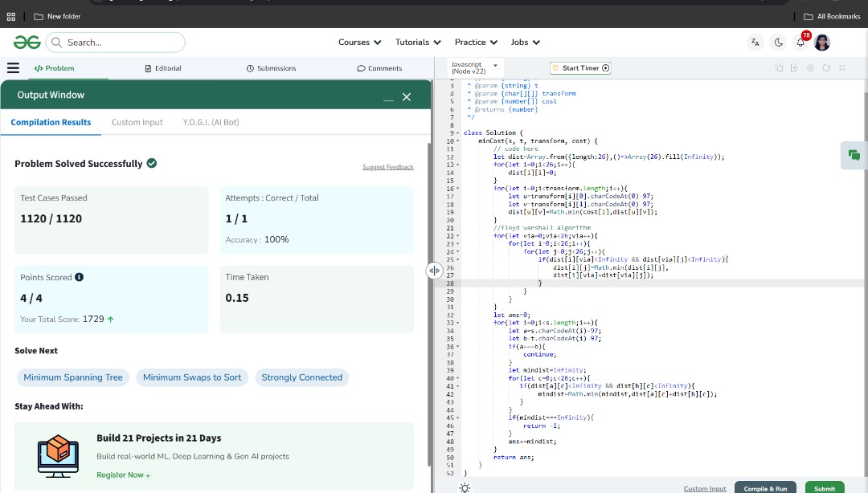The image size is (868, 493).
Task: Reset the code to default
Action: coord(828,68)
